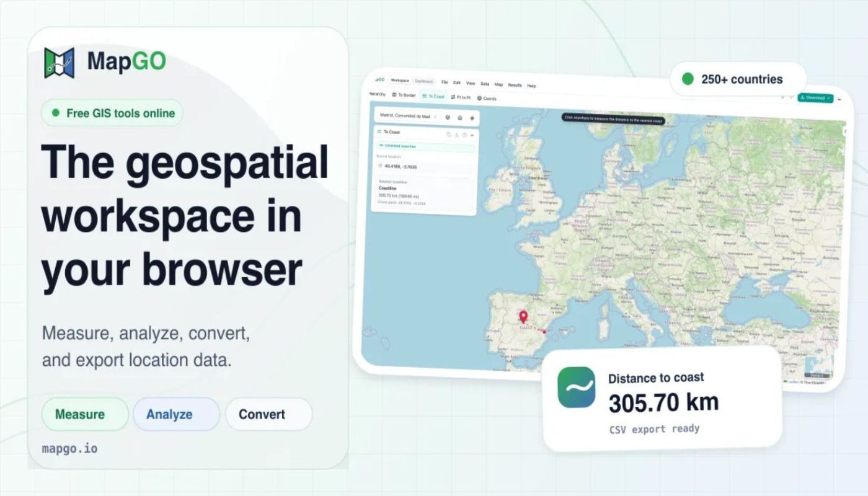The height and width of the screenshot is (496, 868).
Task: Open the Data menu
Action: click(485, 84)
